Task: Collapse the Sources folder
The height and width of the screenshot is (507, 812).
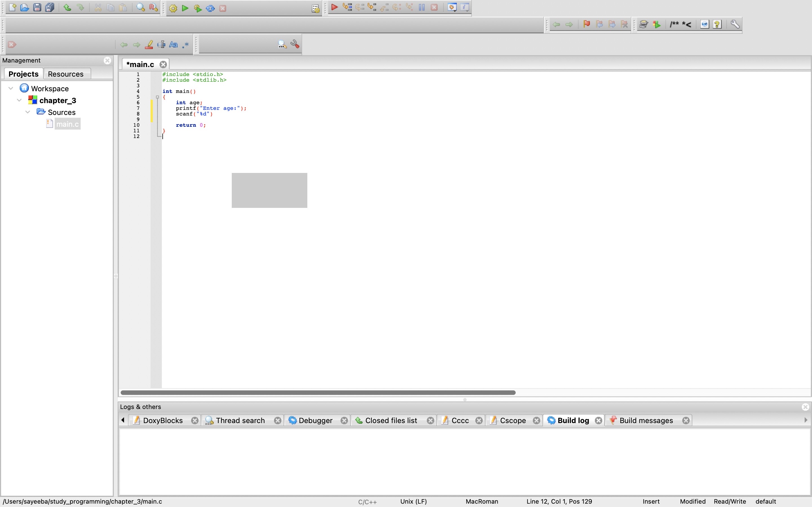Action: (x=28, y=112)
